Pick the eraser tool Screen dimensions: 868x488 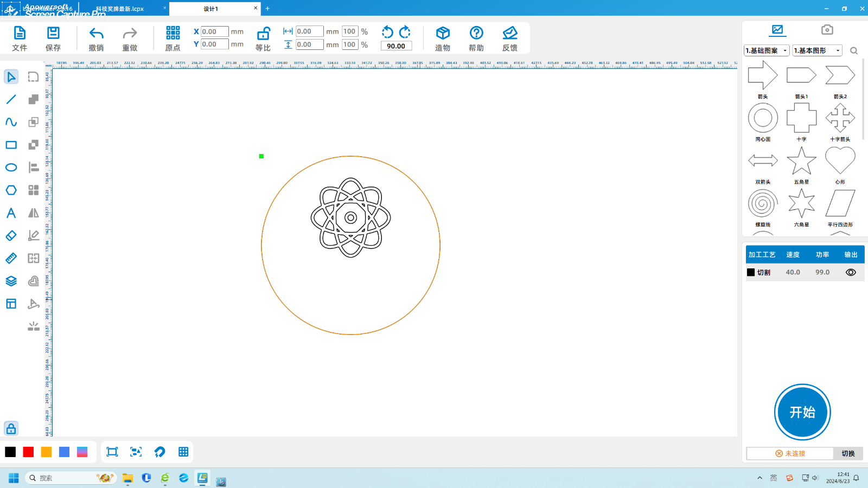(11, 236)
